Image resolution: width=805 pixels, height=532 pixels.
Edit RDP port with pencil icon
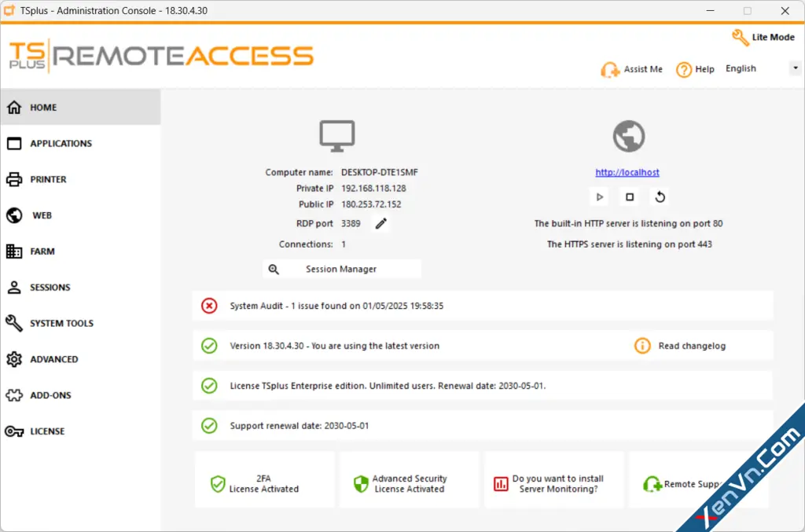[x=380, y=224]
